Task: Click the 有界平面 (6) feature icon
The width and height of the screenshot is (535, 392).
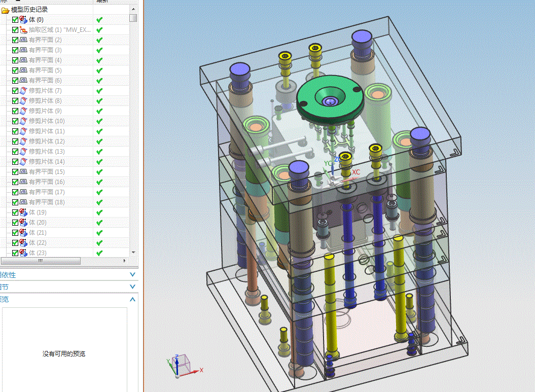Action: tap(23, 81)
